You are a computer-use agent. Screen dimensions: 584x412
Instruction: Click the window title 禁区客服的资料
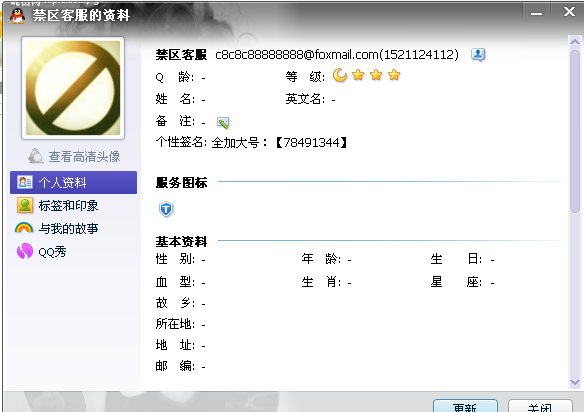click(81, 16)
